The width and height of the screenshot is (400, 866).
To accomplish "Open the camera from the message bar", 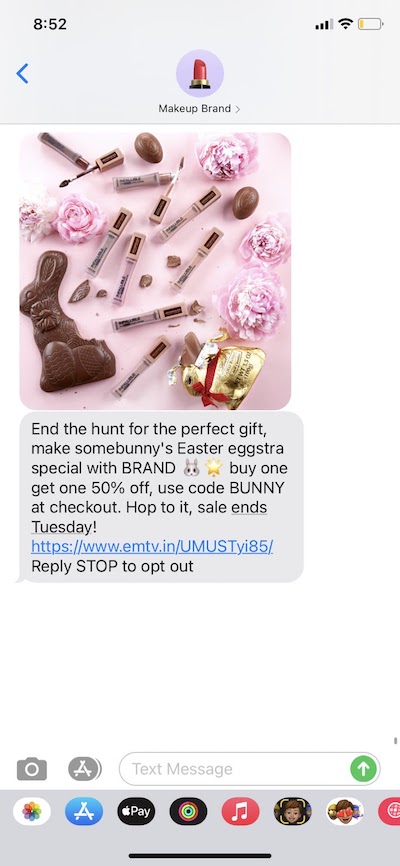I will pyautogui.click(x=31, y=769).
